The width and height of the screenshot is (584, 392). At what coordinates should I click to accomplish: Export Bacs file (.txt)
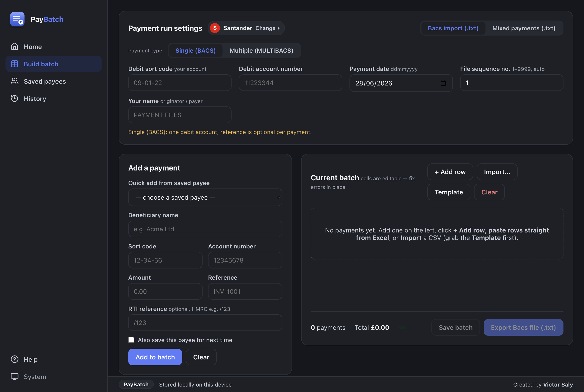(524, 327)
